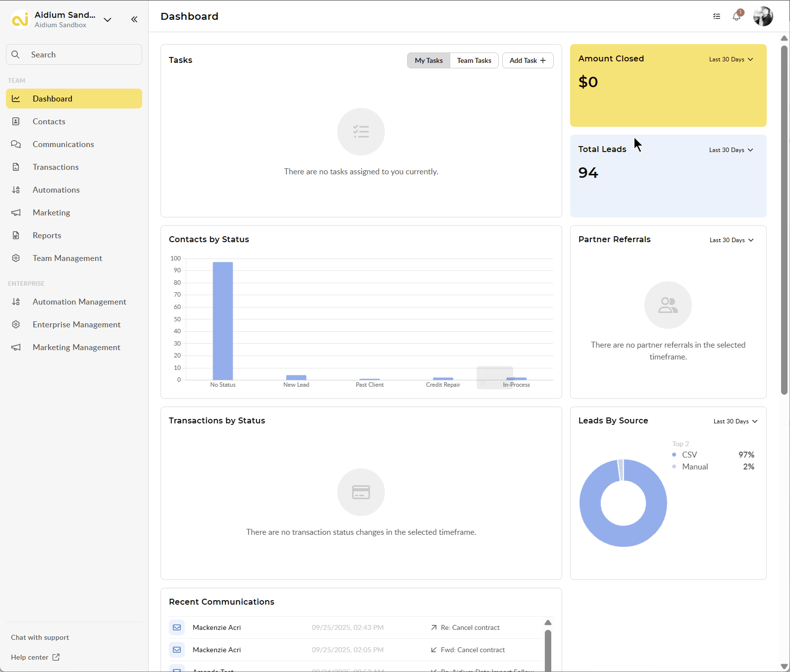
Task: Click the Add Task button
Action: pyautogui.click(x=527, y=60)
